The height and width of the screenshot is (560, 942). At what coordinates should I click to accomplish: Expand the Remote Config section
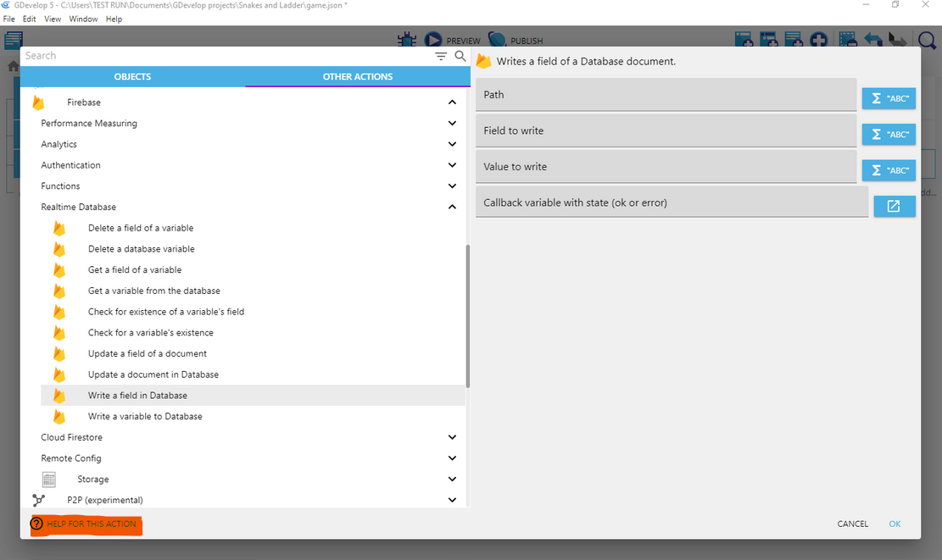click(453, 458)
